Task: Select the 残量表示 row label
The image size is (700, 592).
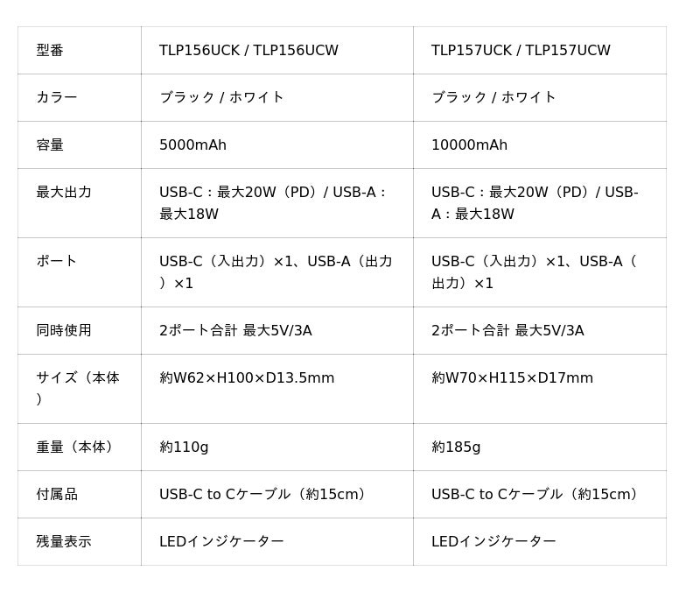Action: [64, 541]
